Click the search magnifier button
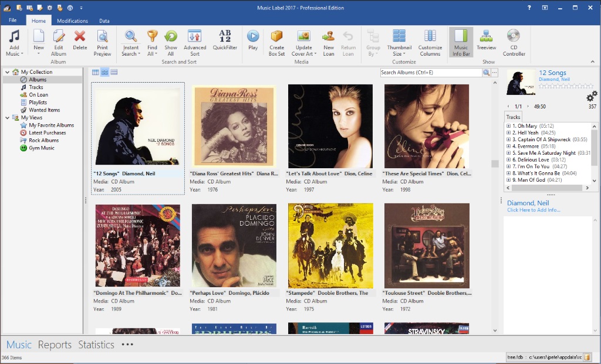The width and height of the screenshot is (601, 364). pos(487,72)
